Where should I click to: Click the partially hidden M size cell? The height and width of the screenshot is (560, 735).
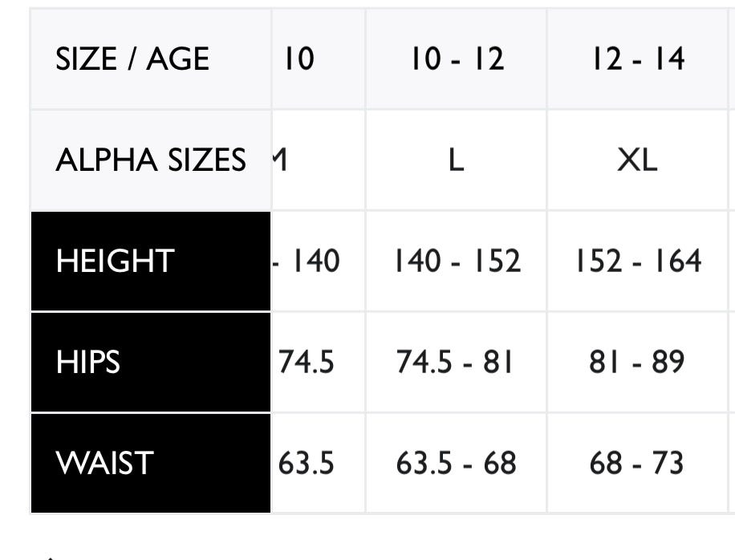click(280, 160)
